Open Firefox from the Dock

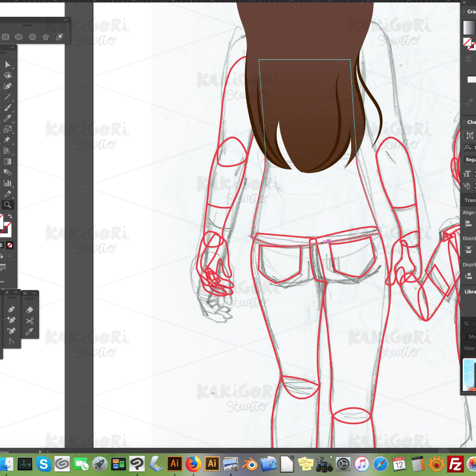pyautogui.click(x=193, y=464)
